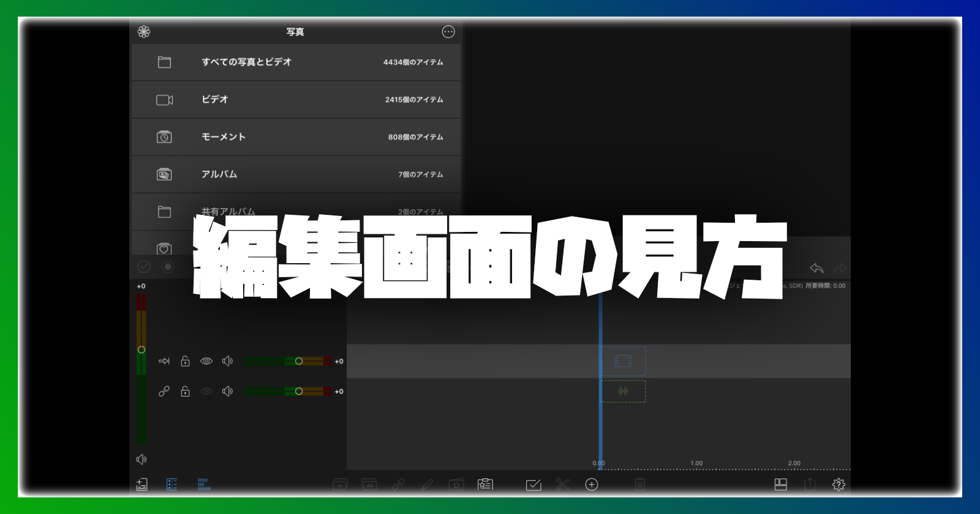The image size is (980, 514).
Task: Open the library more options ellipsis
Action: [x=448, y=32]
